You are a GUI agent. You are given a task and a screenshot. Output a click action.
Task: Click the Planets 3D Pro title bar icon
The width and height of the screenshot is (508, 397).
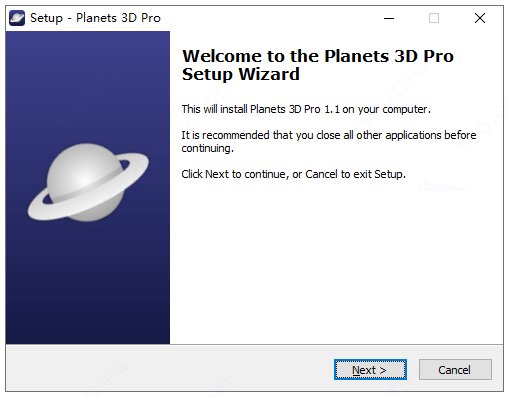click(x=17, y=18)
